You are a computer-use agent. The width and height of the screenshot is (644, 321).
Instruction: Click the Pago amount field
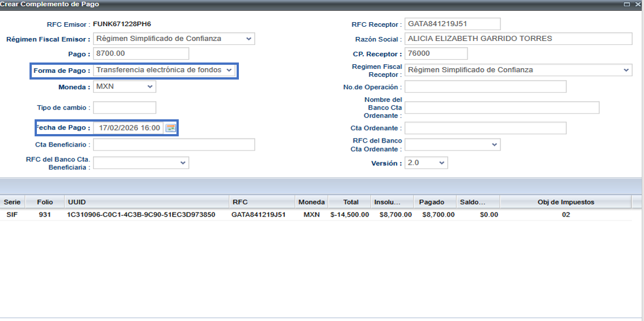pos(141,53)
